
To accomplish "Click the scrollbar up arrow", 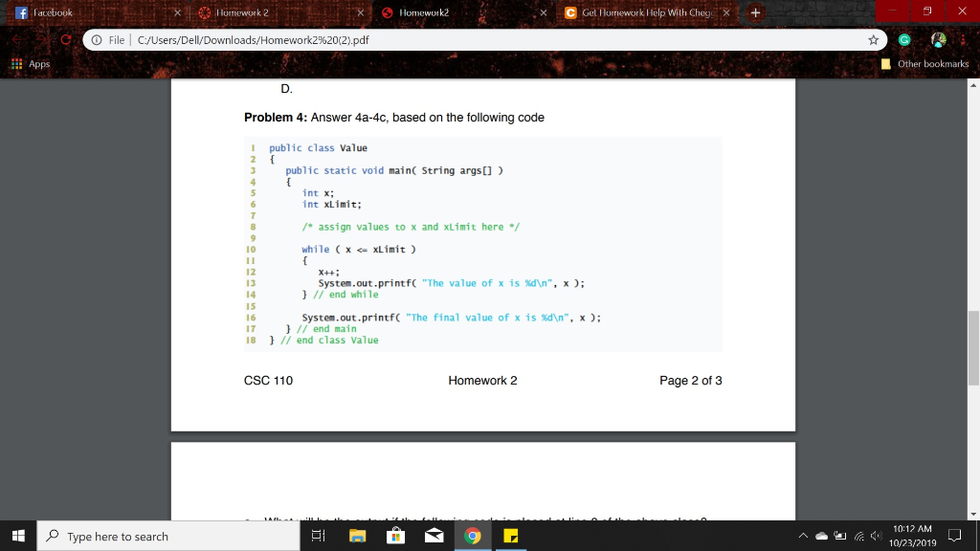I will point(973,84).
